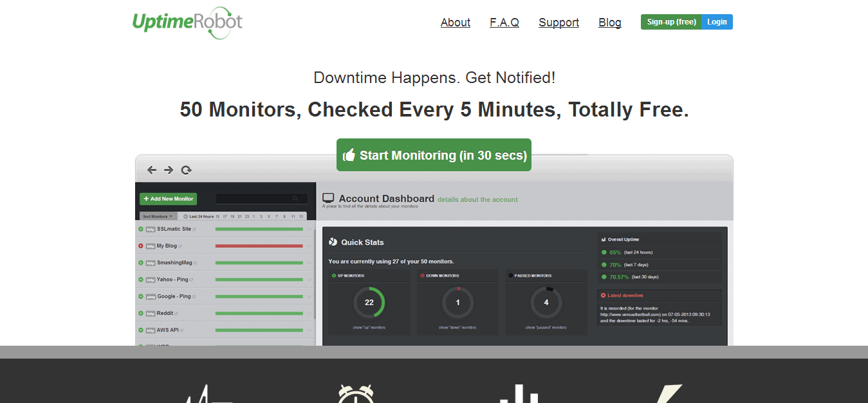Click the show "down" monitors link

(457, 328)
